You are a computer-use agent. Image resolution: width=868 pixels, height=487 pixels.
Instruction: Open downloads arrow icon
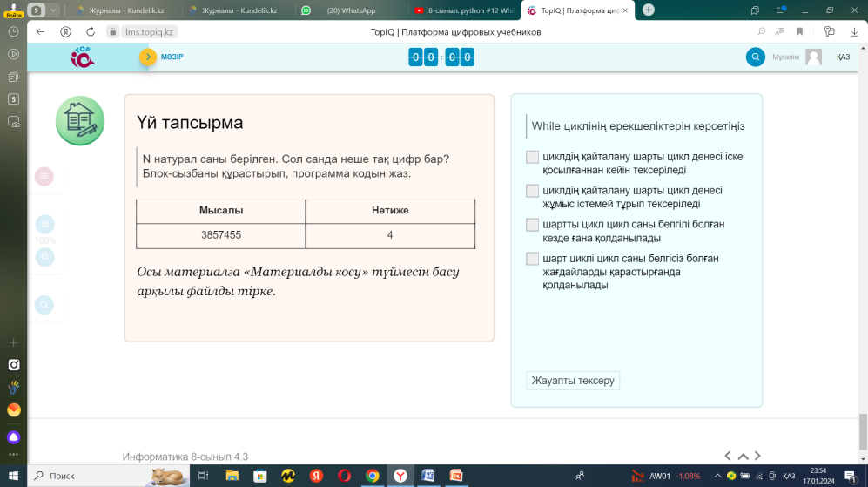[855, 32]
